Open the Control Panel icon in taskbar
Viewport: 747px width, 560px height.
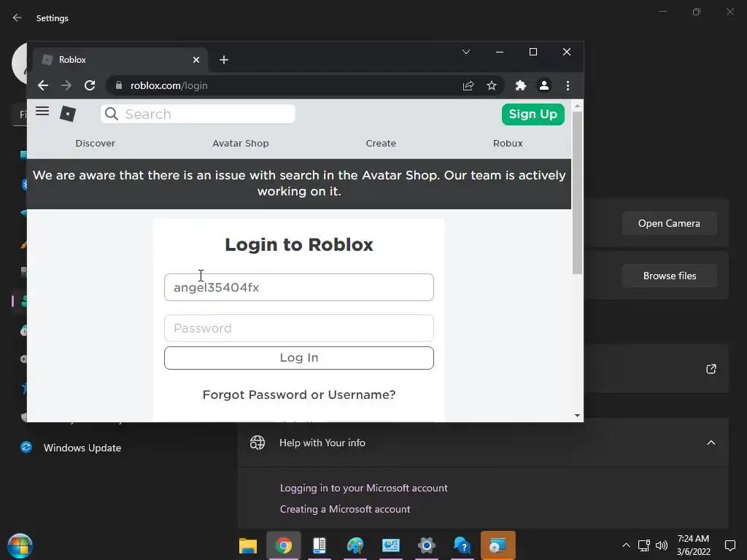(x=391, y=545)
